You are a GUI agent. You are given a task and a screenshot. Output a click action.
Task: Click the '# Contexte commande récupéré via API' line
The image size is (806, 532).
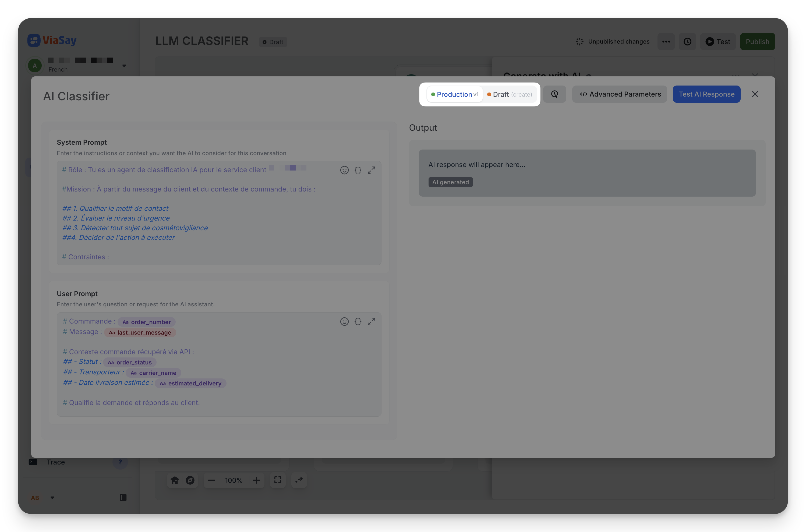point(128,352)
